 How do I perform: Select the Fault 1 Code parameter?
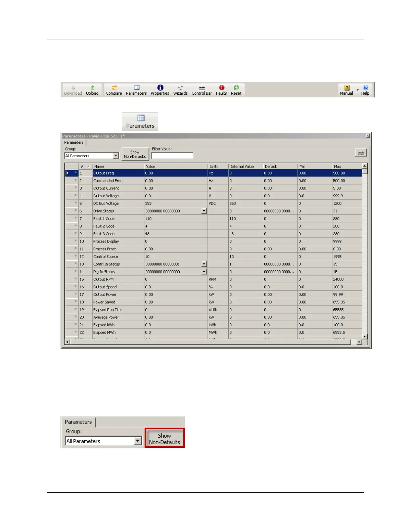pyautogui.click(x=104, y=219)
